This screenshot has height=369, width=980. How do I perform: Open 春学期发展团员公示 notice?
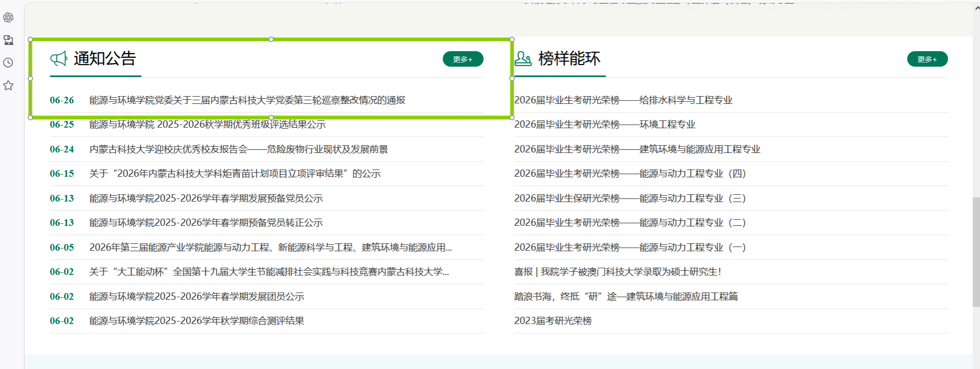tap(197, 297)
